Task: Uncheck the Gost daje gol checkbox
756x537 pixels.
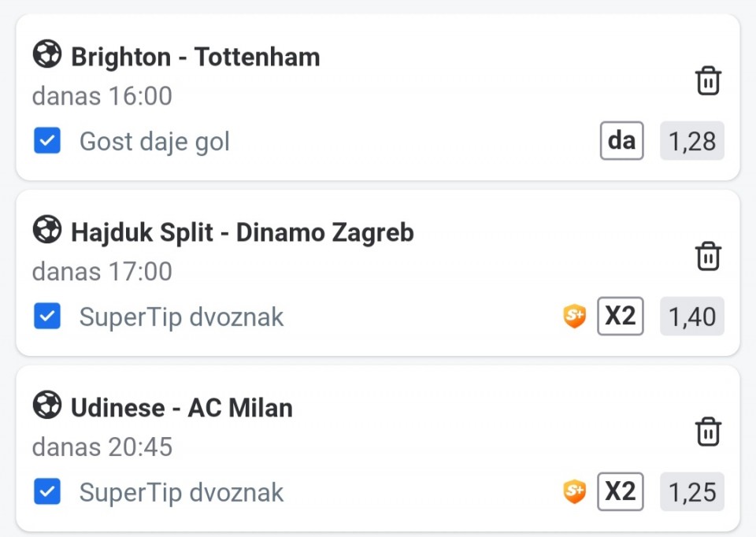Action: 47,142
